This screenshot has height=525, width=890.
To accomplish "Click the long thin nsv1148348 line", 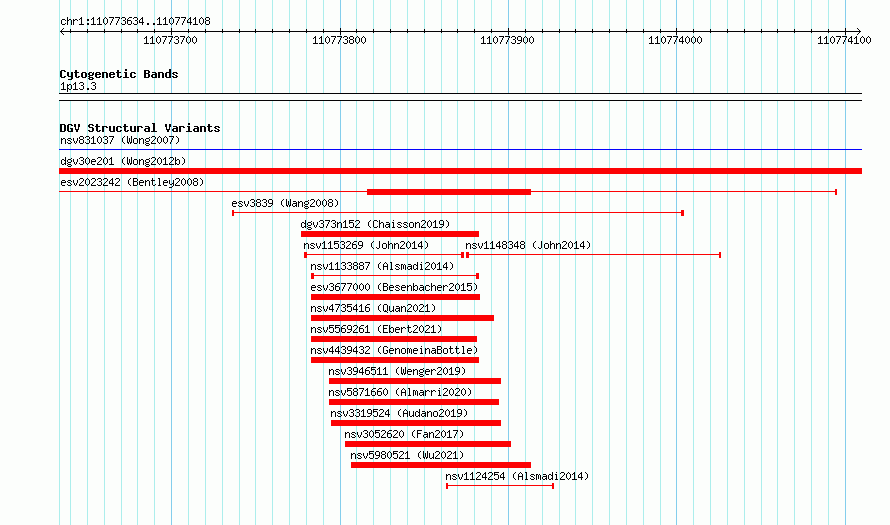I will pos(594,255).
